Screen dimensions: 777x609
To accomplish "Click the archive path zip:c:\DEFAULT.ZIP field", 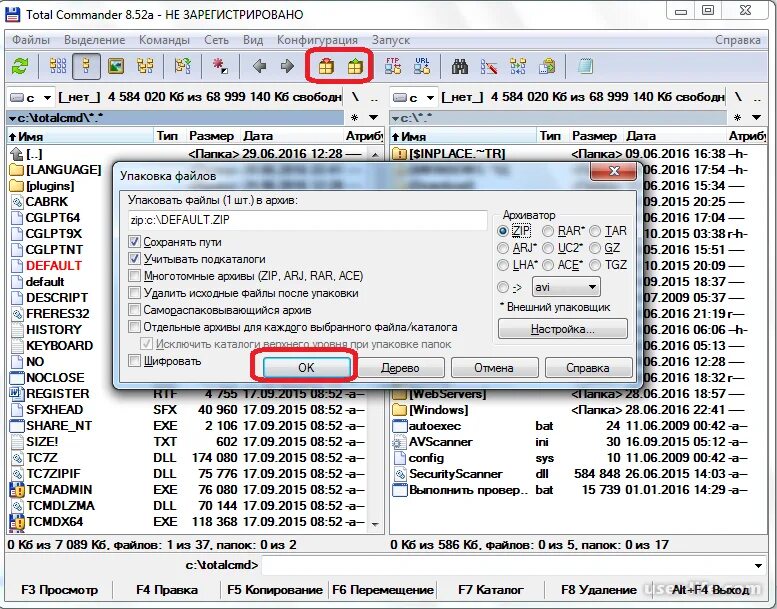I will coord(307,220).
